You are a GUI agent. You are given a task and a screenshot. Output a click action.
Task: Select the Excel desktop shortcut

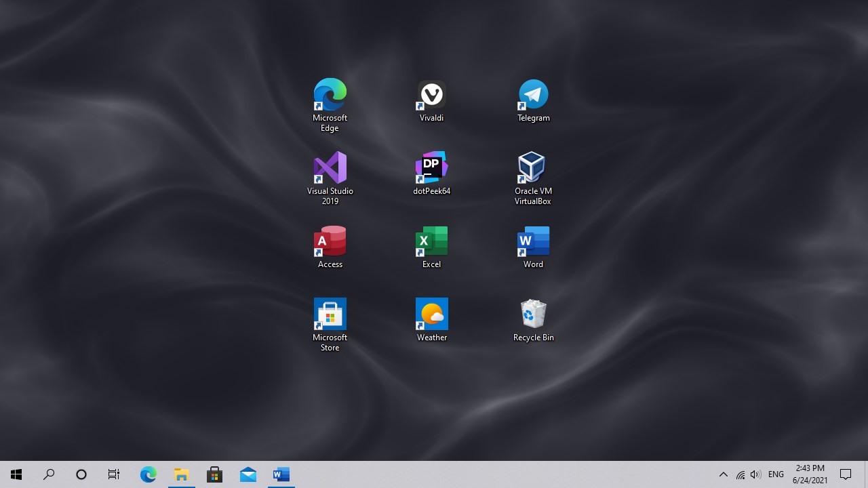431,247
